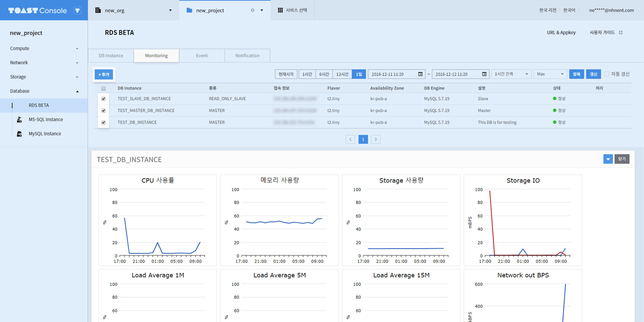Open the start date calendar icon
The height and width of the screenshot is (322, 644).
click(420, 74)
